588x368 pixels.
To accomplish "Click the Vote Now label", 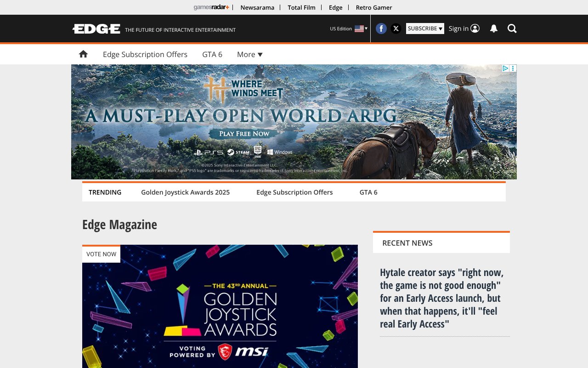I will click(x=101, y=254).
